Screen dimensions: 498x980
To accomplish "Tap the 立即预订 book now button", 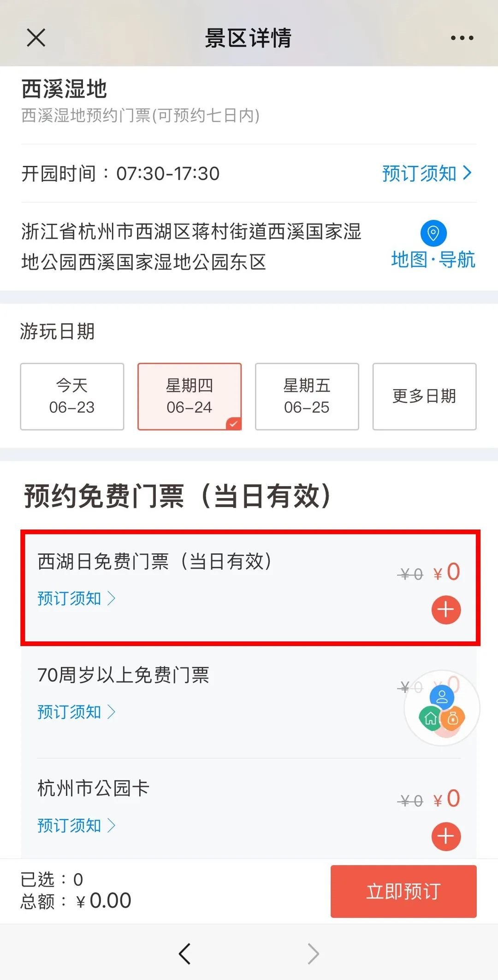I will (x=403, y=891).
